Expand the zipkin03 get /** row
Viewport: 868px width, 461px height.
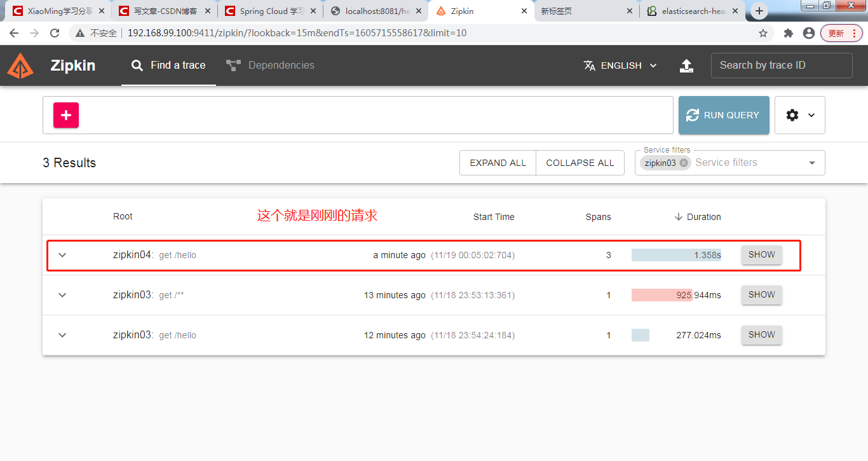[x=62, y=295]
